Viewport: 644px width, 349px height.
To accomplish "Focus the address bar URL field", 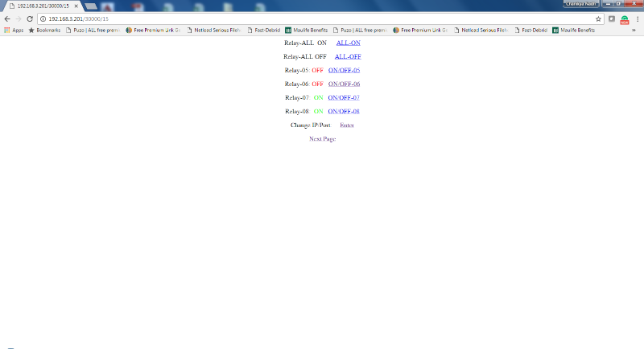I will [x=320, y=18].
